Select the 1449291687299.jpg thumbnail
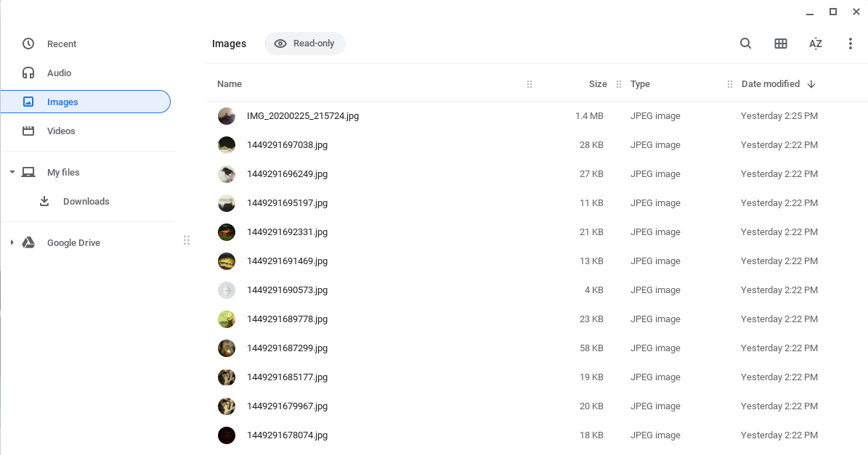Viewport: 868px width, 455px height. click(227, 348)
